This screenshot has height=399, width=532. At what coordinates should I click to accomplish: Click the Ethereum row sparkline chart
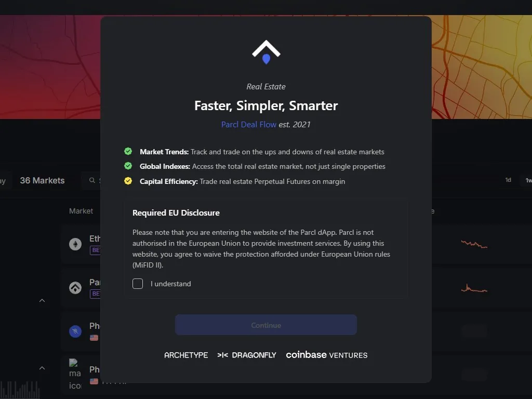coord(474,244)
